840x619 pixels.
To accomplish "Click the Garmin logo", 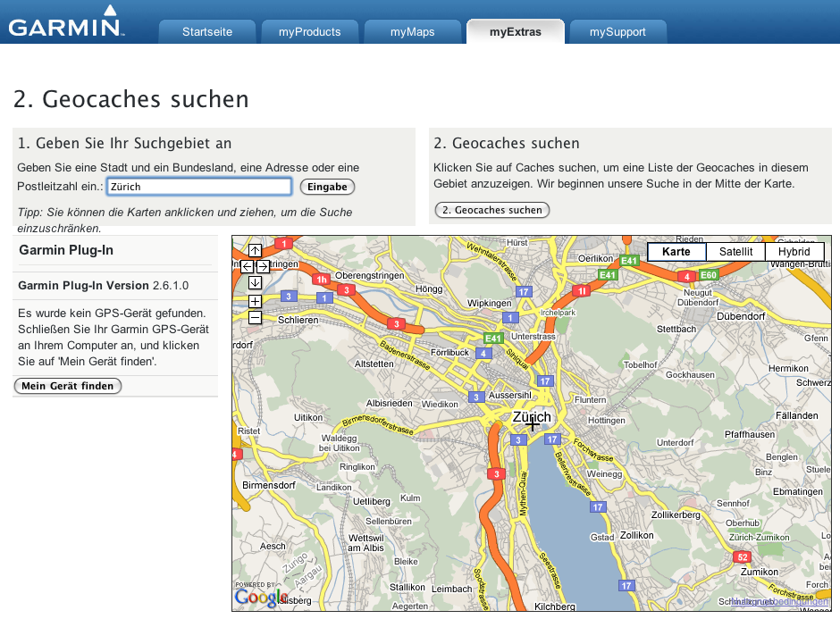I will click(x=66, y=21).
